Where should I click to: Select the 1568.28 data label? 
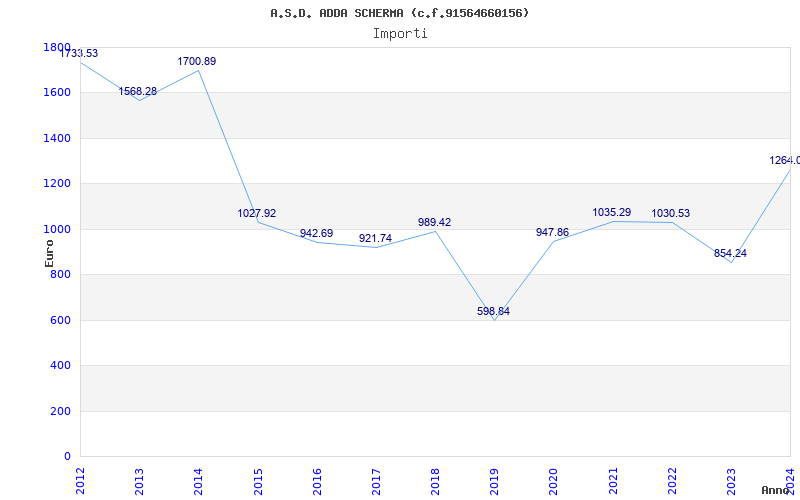point(138,91)
